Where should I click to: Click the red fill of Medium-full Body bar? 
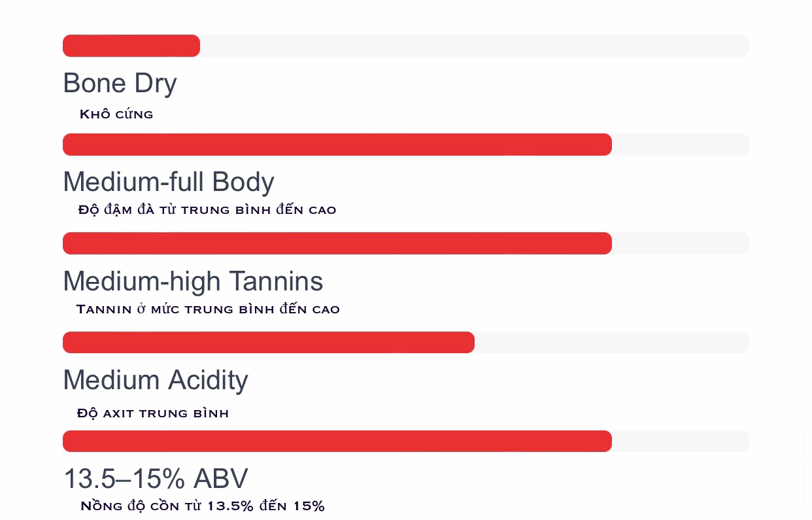tap(337, 145)
